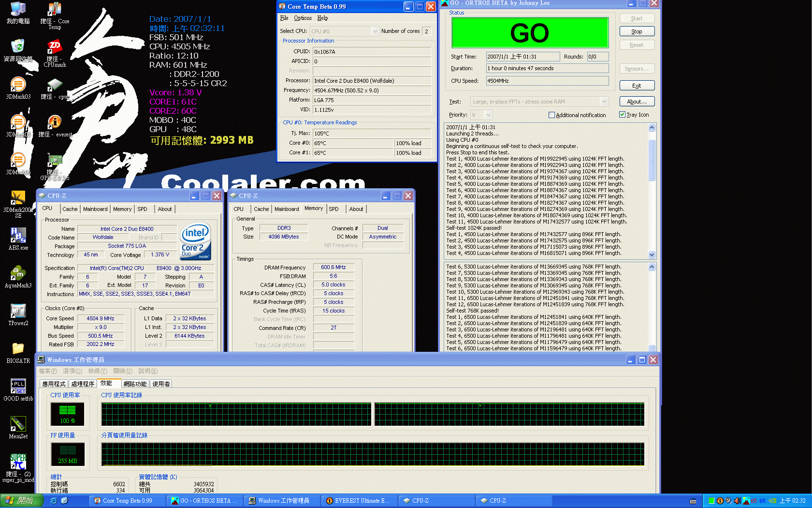Open the Options menu in Core Temp

(303, 18)
